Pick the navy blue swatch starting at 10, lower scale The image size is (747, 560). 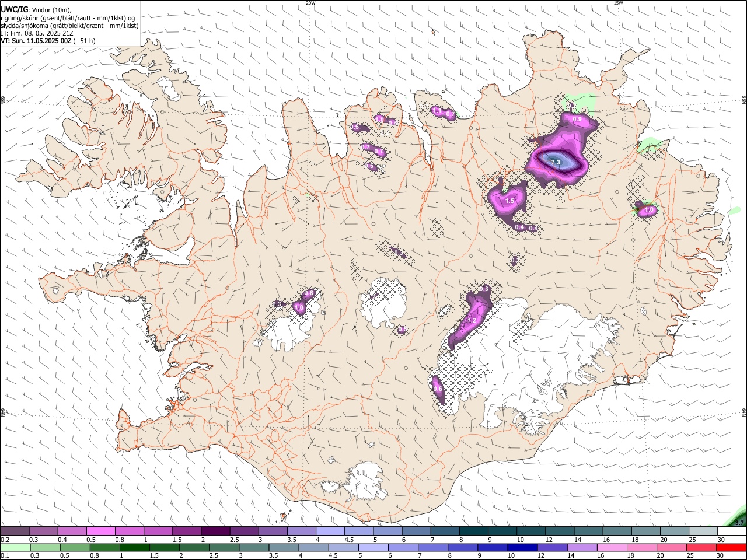tap(522, 547)
